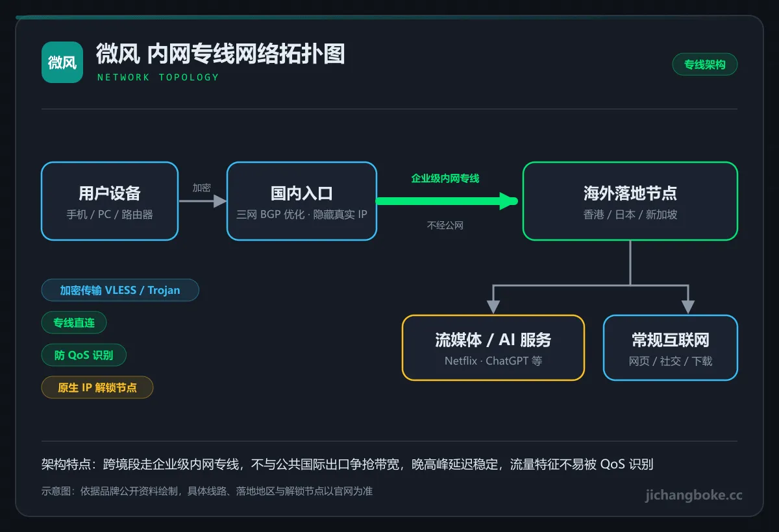Click the text 手机 / PC / 路由器
The height and width of the screenshot is (532, 779).
[x=110, y=214]
